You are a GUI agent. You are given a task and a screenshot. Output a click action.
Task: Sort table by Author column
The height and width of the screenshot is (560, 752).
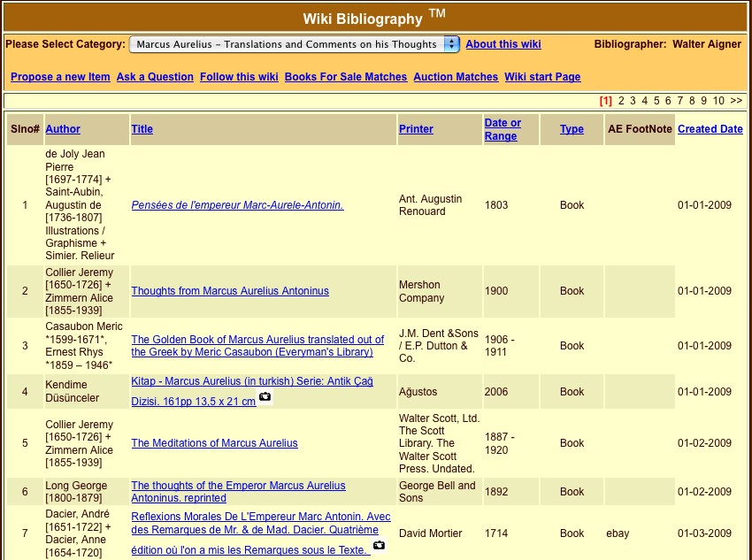pos(63,129)
